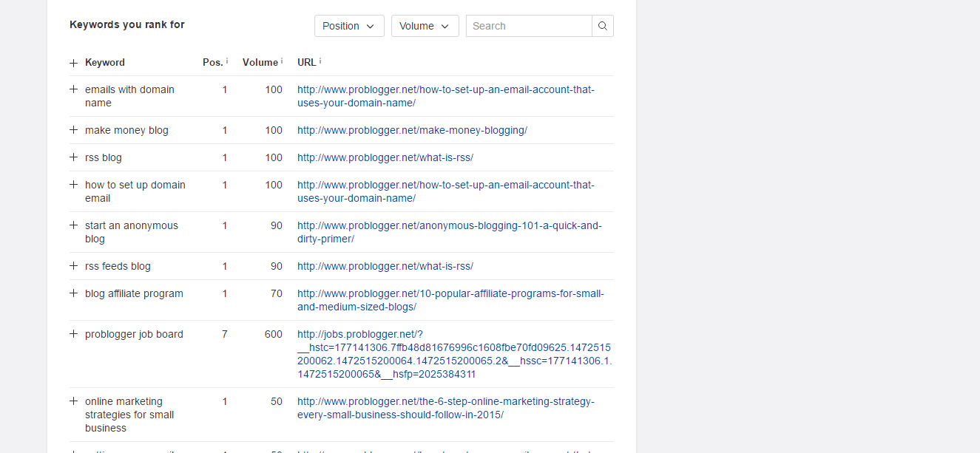The width and height of the screenshot is (980, 453).
Task: Open the jobs.problogger.net URL link
Action: coord(455,354)
